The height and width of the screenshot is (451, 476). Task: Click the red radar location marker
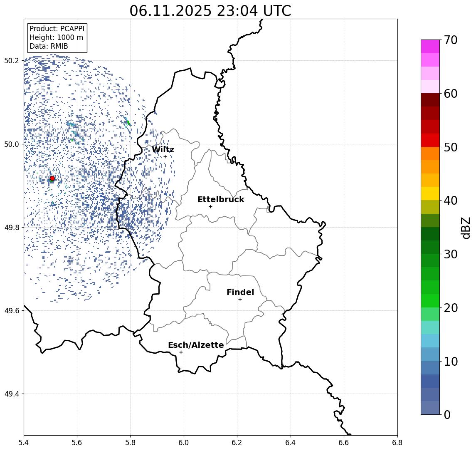(x=52, y=178)
